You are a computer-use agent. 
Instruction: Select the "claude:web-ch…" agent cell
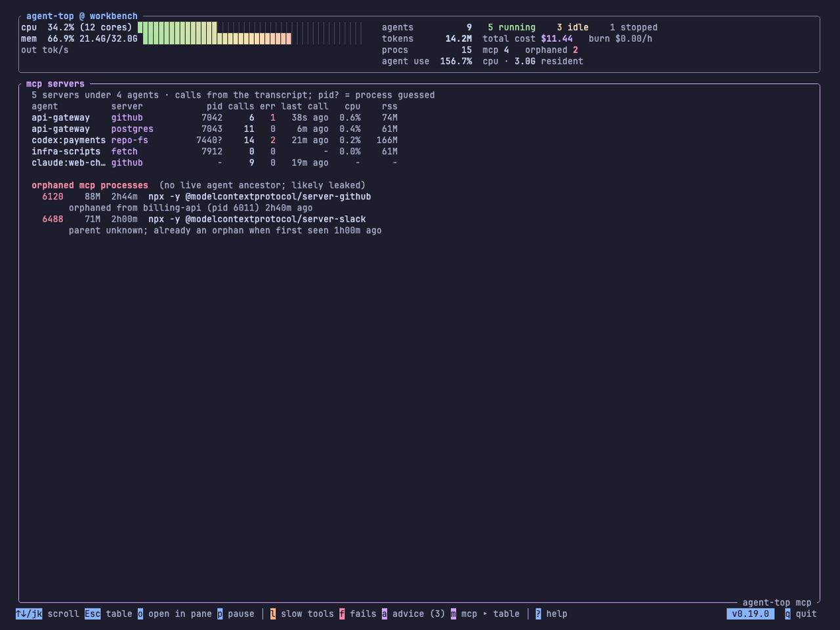point(69,163)
